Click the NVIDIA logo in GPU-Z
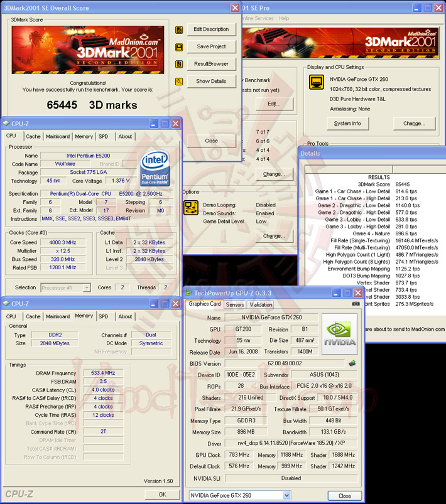 (339, 334)
